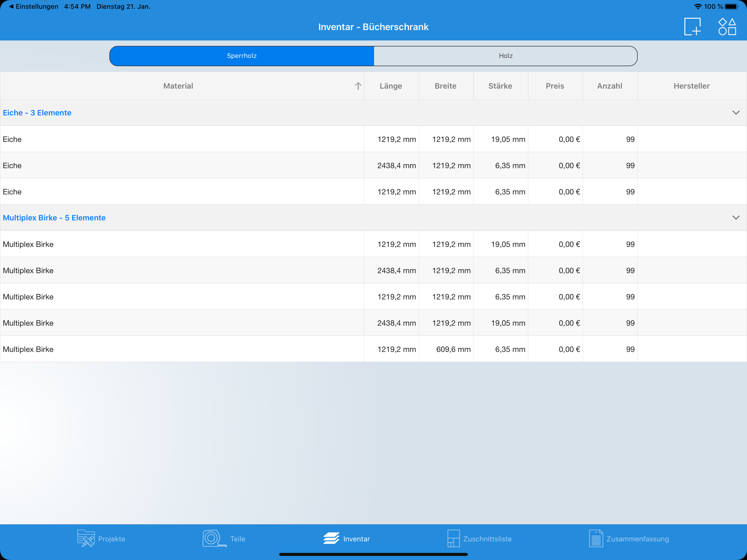
Task: Collapse the Multiplex Birke group chevron
Action: [x=736, y=217]
